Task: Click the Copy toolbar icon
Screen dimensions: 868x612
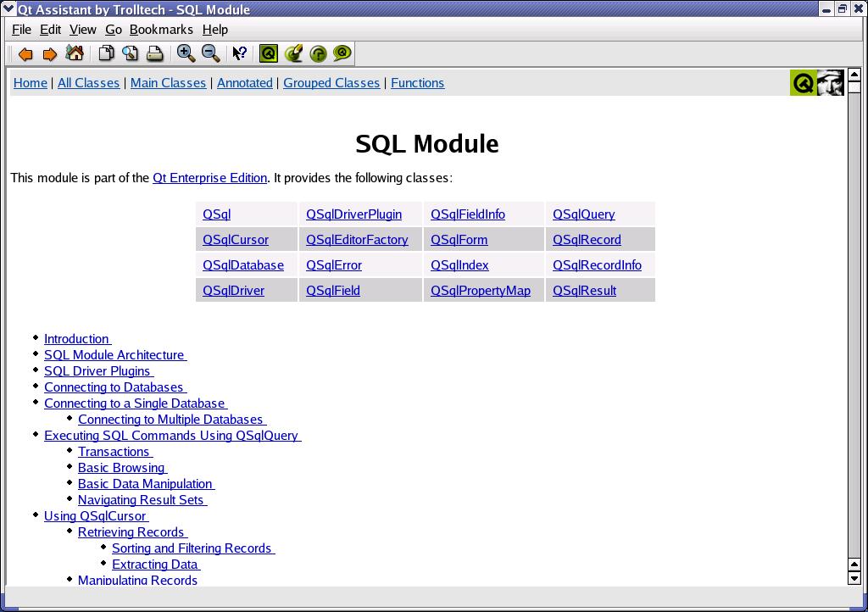Action: (106, 53)
